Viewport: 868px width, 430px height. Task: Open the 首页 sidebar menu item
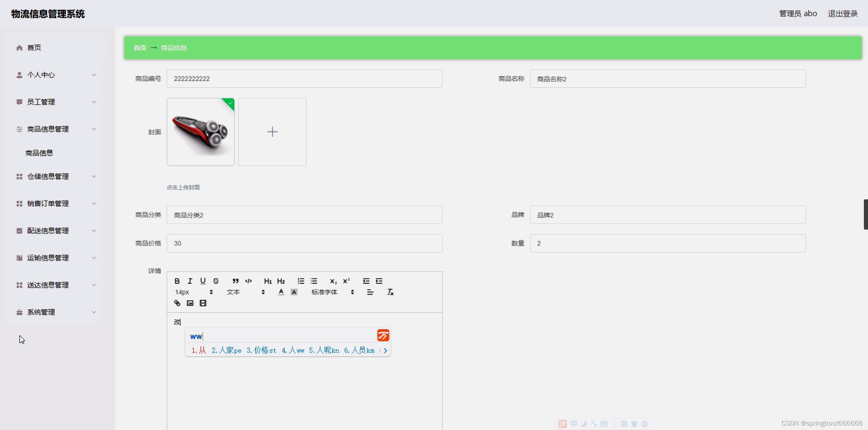coord(34,48)
